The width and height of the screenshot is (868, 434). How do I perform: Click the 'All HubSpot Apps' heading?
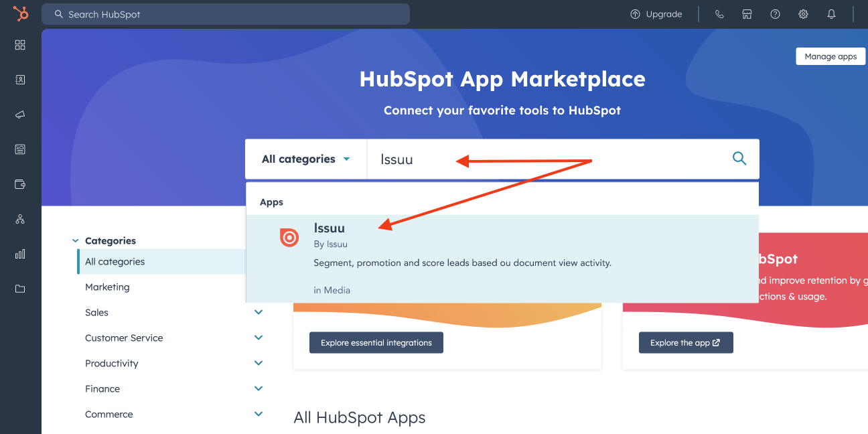[360, 418]
